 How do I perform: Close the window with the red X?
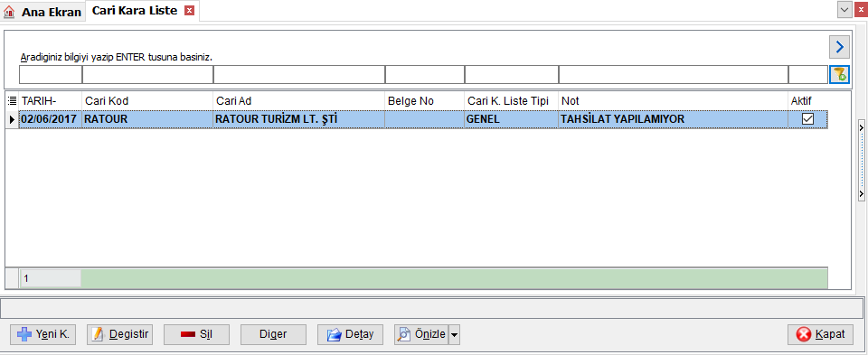pos(860,9)
